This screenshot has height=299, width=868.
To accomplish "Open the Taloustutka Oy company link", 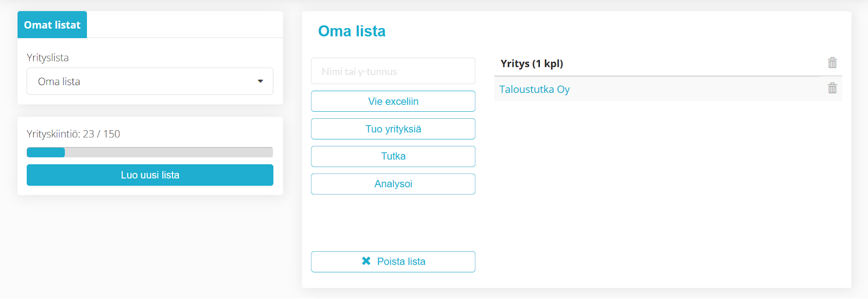I will [534, 90].
